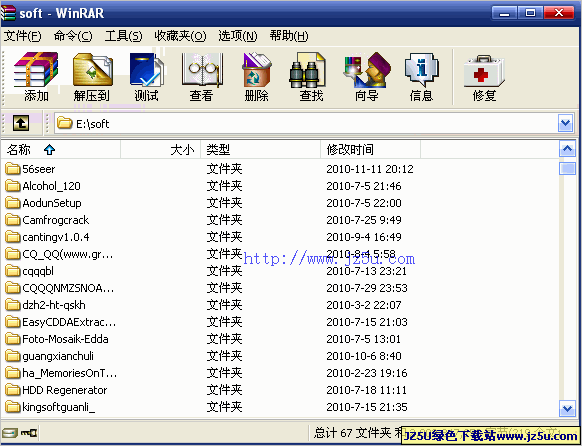The image size is (582, 446).
Task: Click the Alcohol_120 folder icon
Action: (13, 186)
